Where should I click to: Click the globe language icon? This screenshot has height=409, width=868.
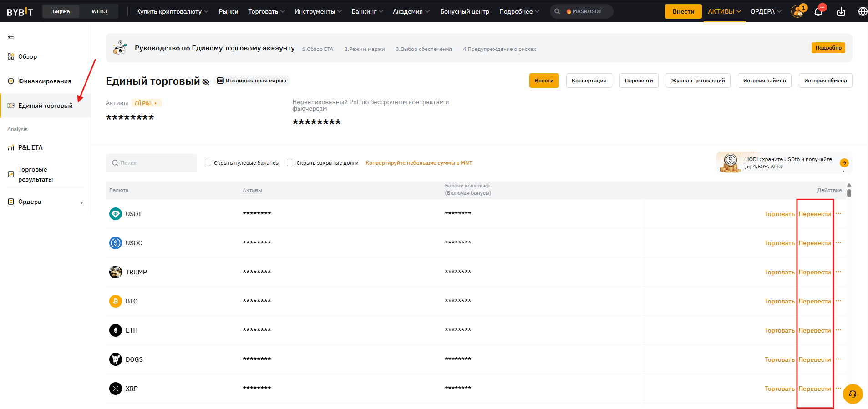coord(863,12)
